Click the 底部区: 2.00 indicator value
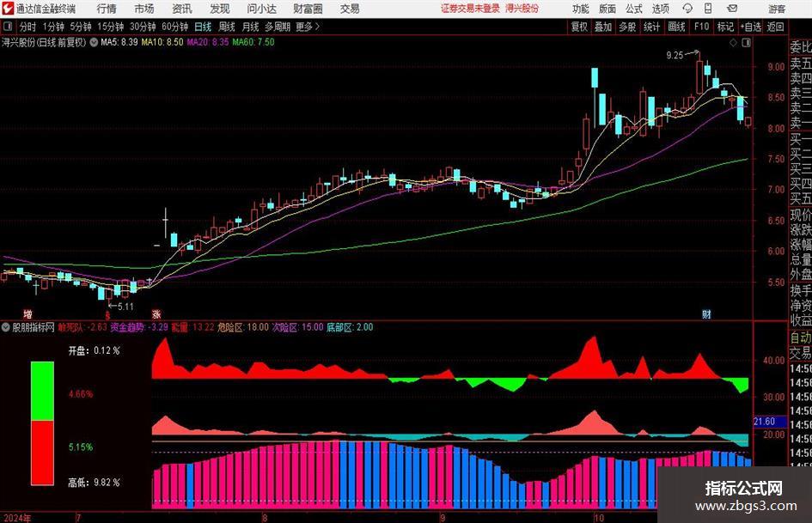 point(350,327)
